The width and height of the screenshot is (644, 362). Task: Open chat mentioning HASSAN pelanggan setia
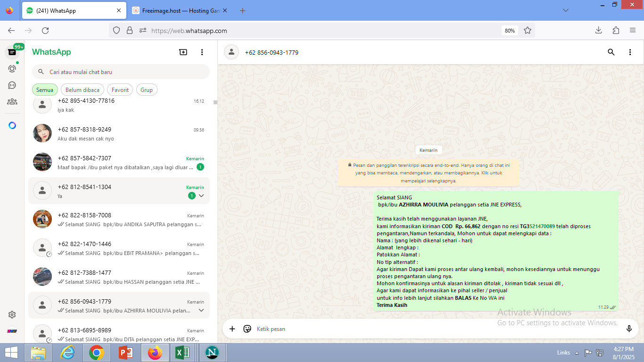[119, 278]
